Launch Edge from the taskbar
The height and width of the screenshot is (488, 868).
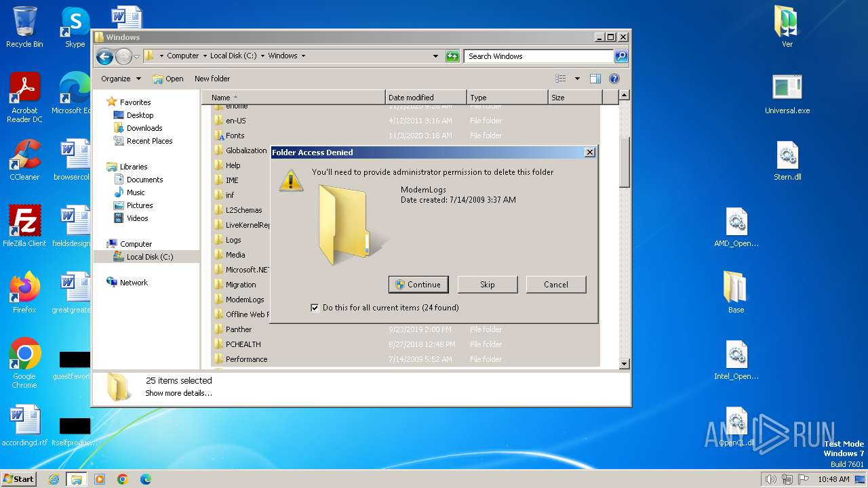click(146, 479)
